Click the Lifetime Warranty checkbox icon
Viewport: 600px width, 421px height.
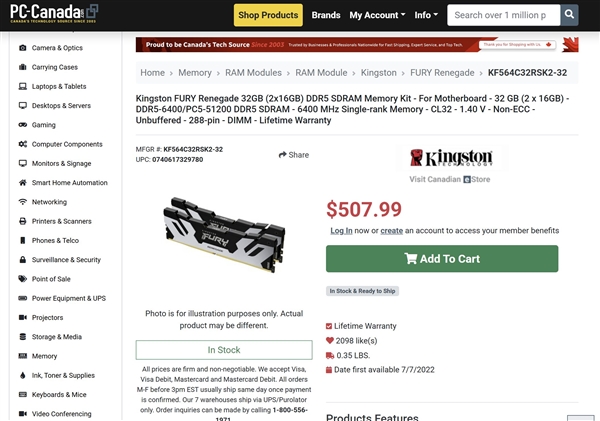tap(329, 326)
